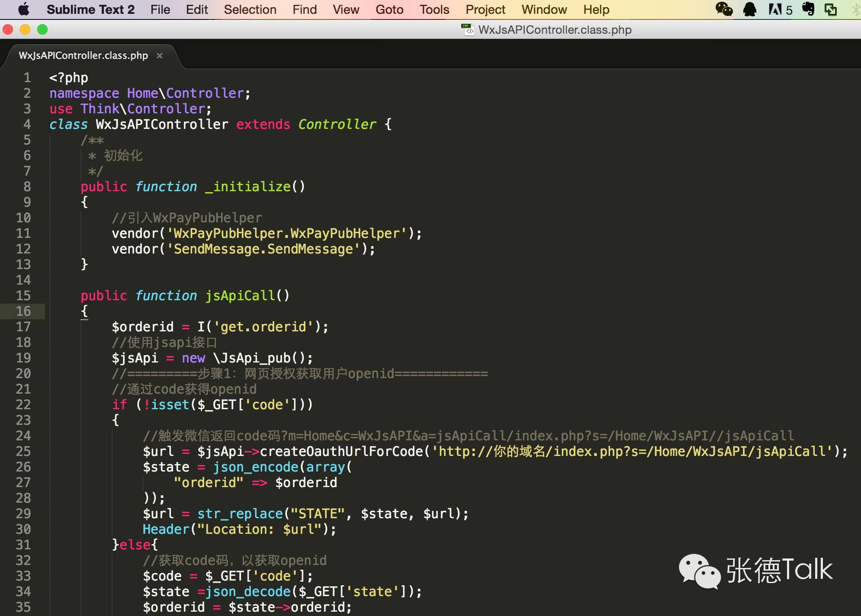Open the Project menu

(485, 10)
